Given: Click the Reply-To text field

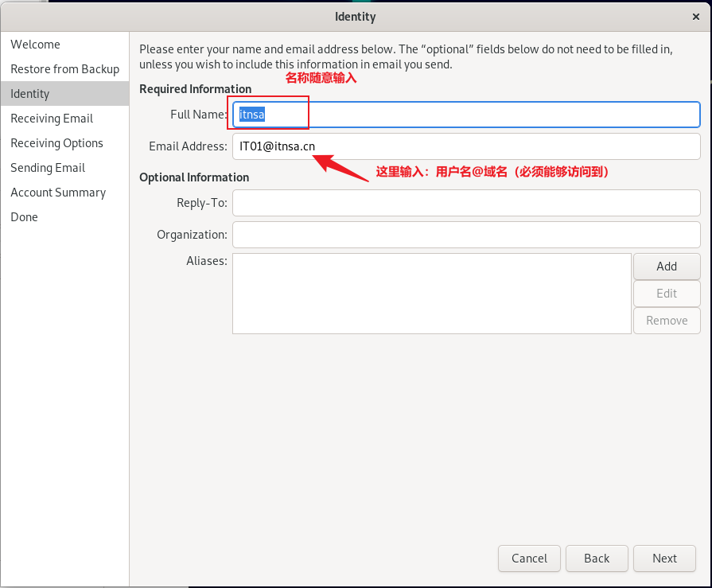Looking at the screenshot, I should pos(466,203).
